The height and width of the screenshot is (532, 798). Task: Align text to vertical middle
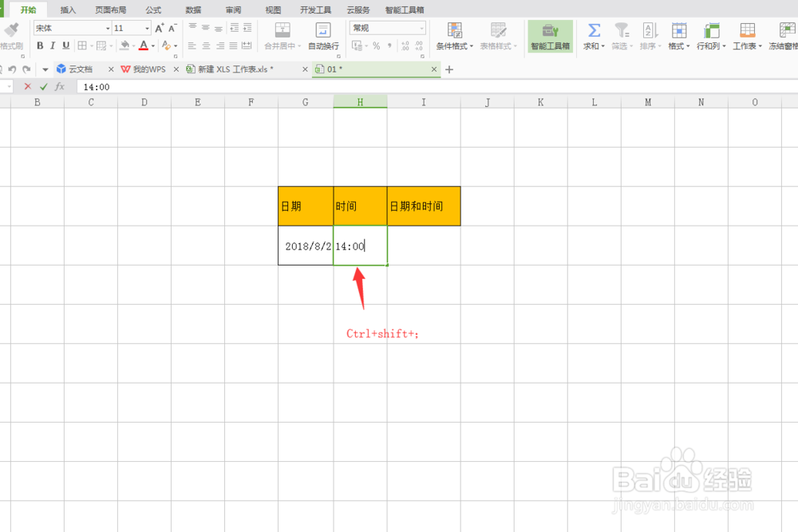206,27
